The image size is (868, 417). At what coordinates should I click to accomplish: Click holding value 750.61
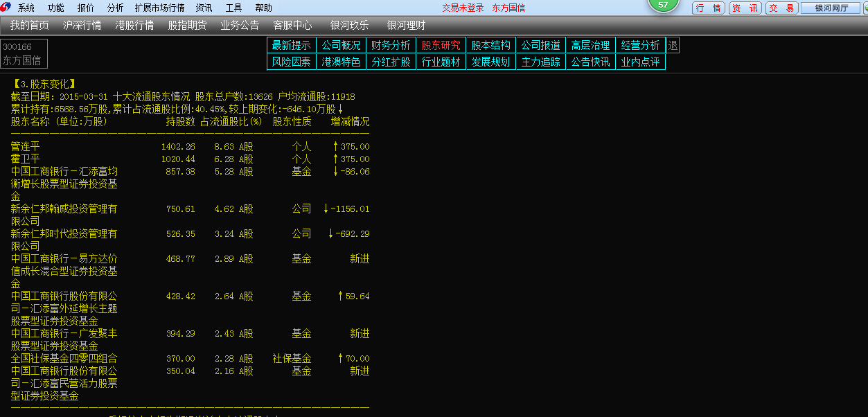180,209
